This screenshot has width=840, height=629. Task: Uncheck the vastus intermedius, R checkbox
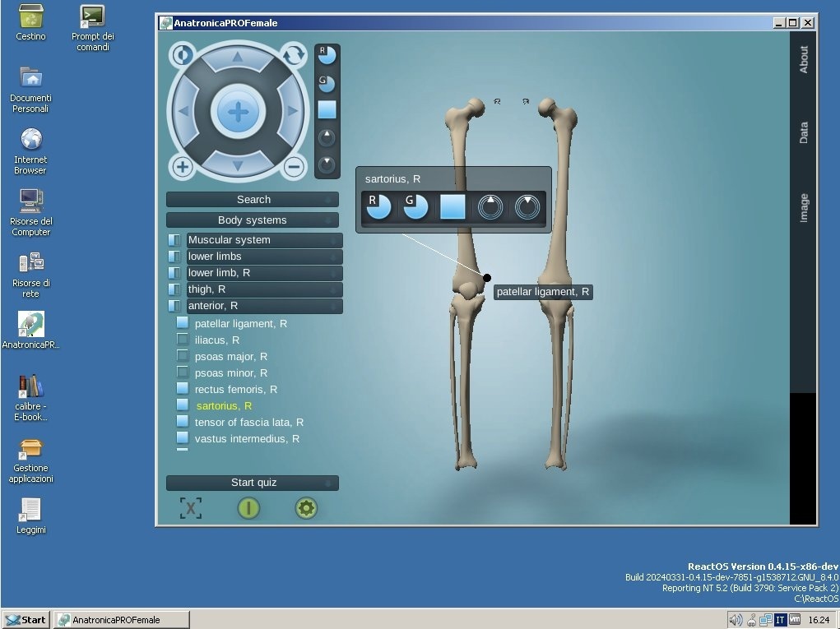point(183,438)
